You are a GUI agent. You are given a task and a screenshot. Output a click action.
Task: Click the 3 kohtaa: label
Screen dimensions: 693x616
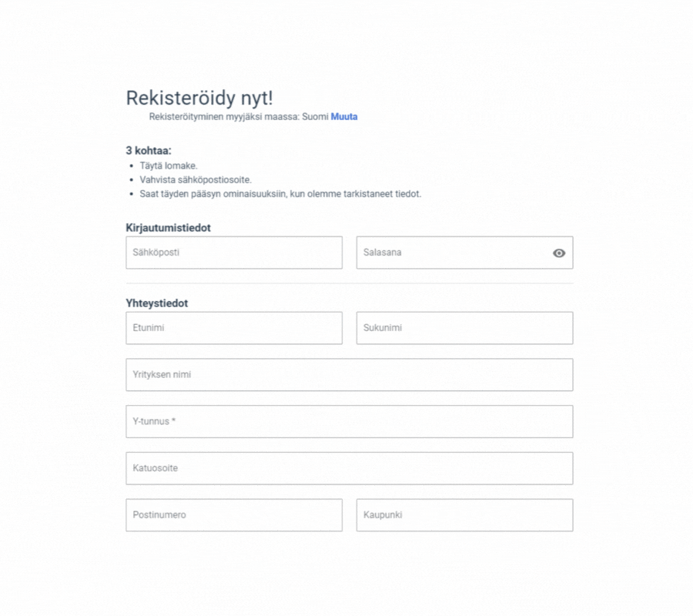(148, 151)
